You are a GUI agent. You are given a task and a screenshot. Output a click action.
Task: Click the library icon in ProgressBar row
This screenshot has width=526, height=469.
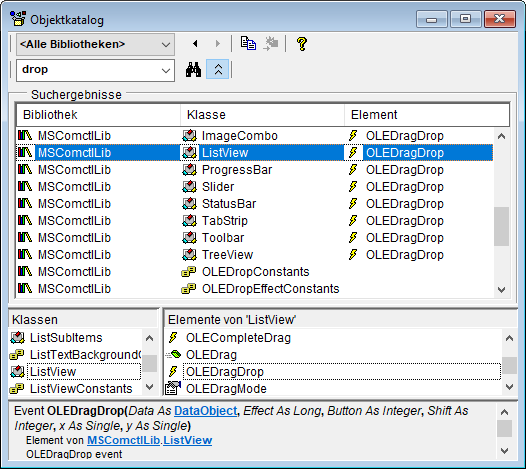[x=25, y=169]
